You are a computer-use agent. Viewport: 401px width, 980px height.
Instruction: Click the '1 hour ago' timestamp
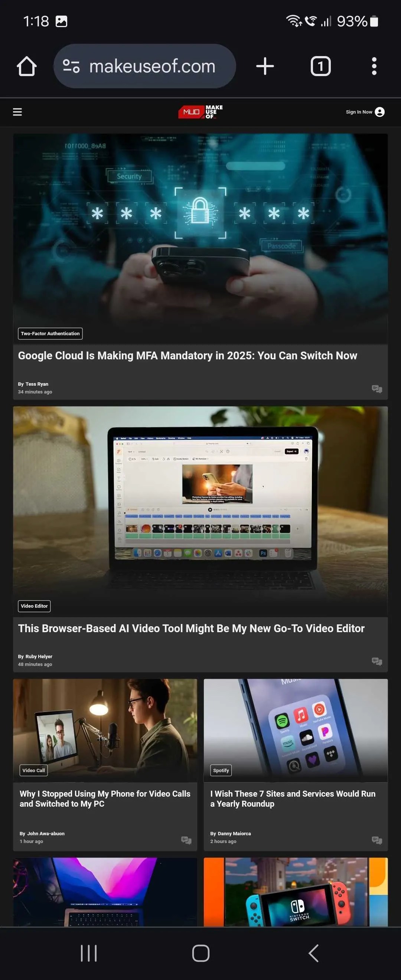pos(31,841)
